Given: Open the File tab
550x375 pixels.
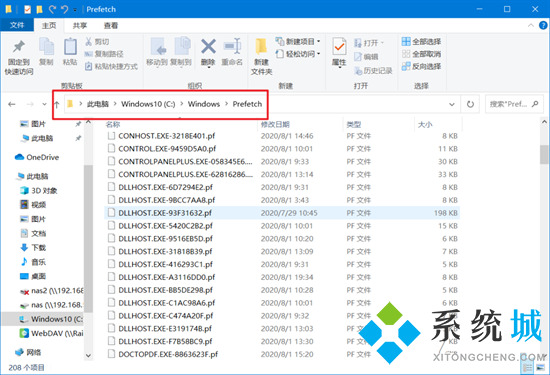Looking at the screenshot, I should tap(17, 25).
